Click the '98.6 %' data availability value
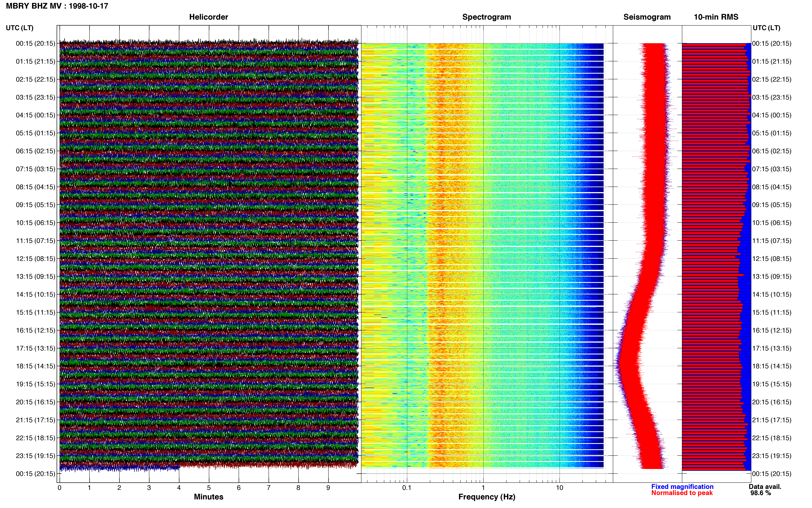Viewport: 812px width, 508px height. (x=761, y=493)
